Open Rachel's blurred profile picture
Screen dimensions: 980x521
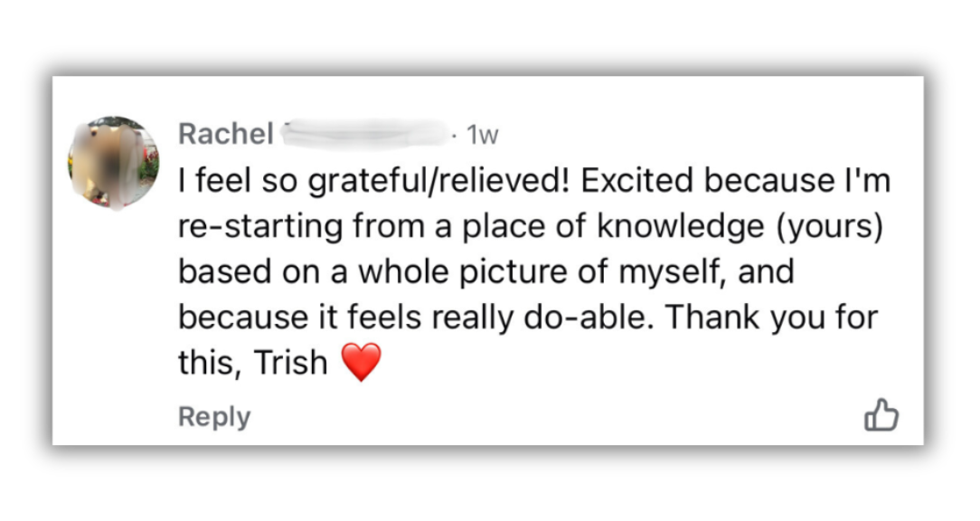tap(113, 163)
